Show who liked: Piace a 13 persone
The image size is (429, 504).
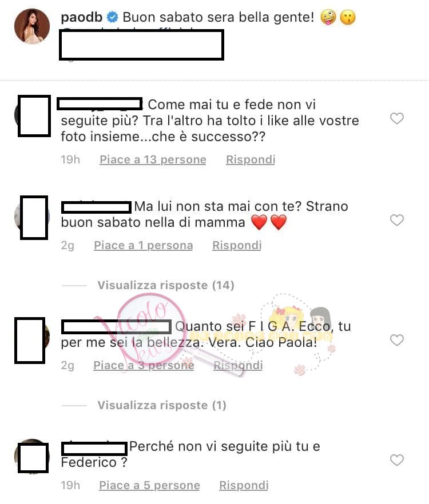153,159
